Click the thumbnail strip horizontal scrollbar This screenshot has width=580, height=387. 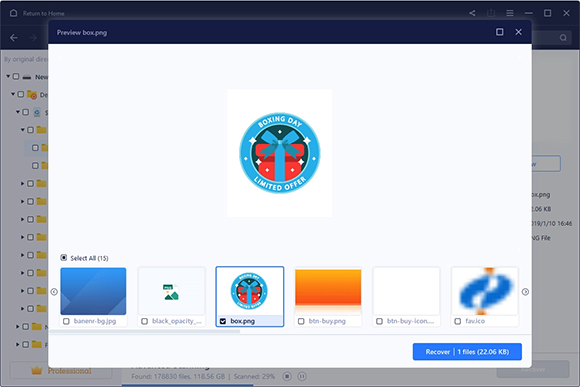tap(145, 332)
